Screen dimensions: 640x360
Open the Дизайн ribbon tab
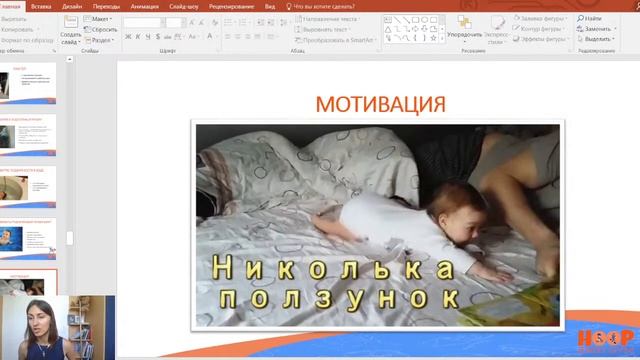[72, 7]
